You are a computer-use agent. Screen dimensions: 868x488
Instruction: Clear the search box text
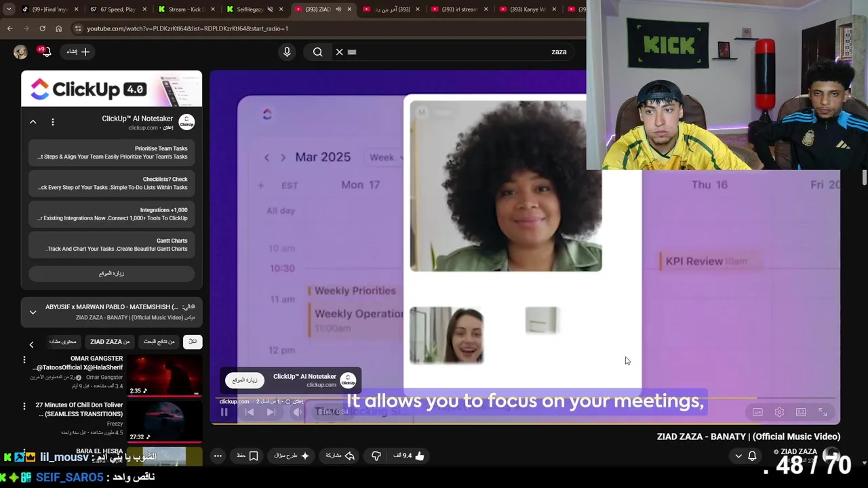pos(340,52)
